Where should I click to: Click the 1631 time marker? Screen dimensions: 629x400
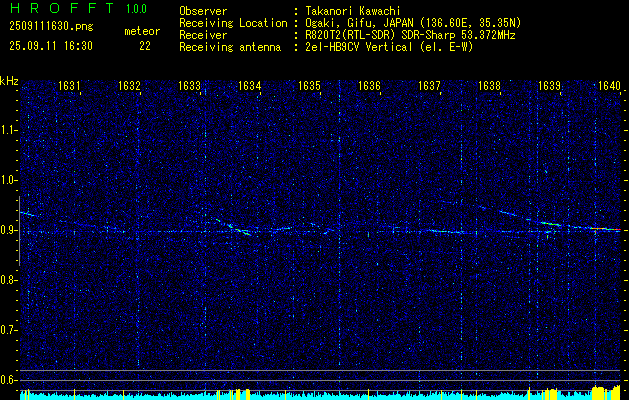tap(69, 85)
